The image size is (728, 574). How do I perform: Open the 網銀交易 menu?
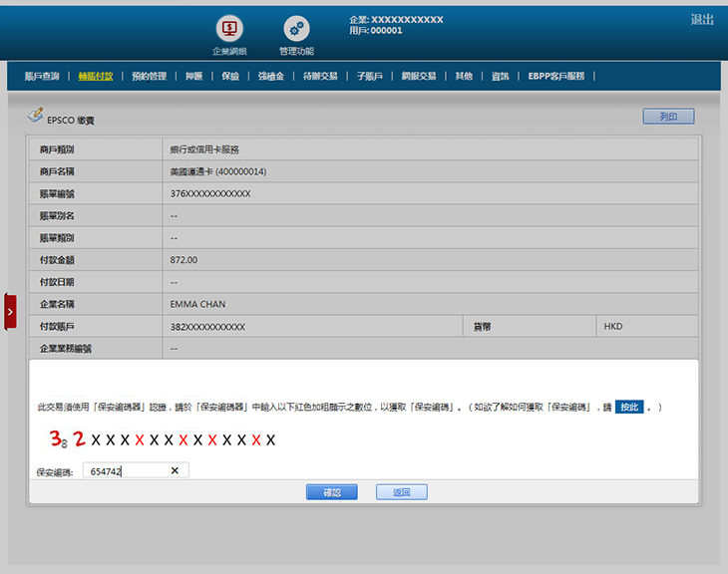pos(419,76)
